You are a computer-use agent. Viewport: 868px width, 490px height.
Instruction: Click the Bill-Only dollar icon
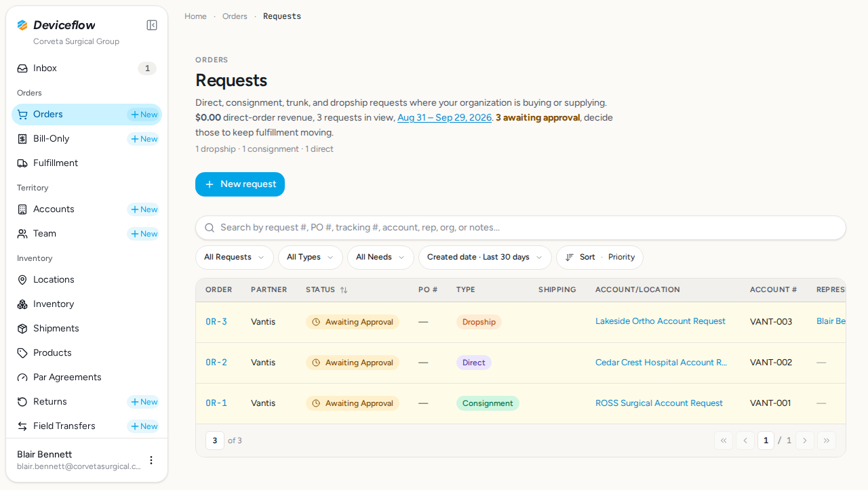pos(22,139)
